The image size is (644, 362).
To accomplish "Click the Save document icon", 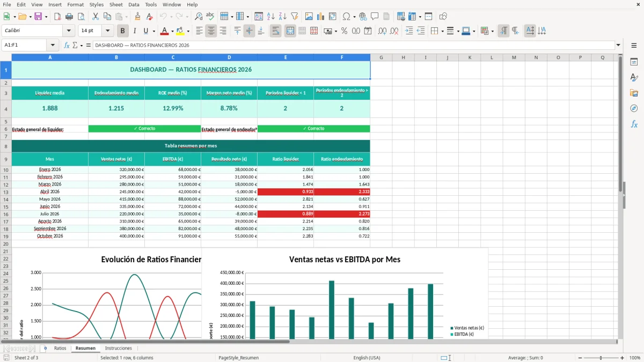I will pos(38,17).
